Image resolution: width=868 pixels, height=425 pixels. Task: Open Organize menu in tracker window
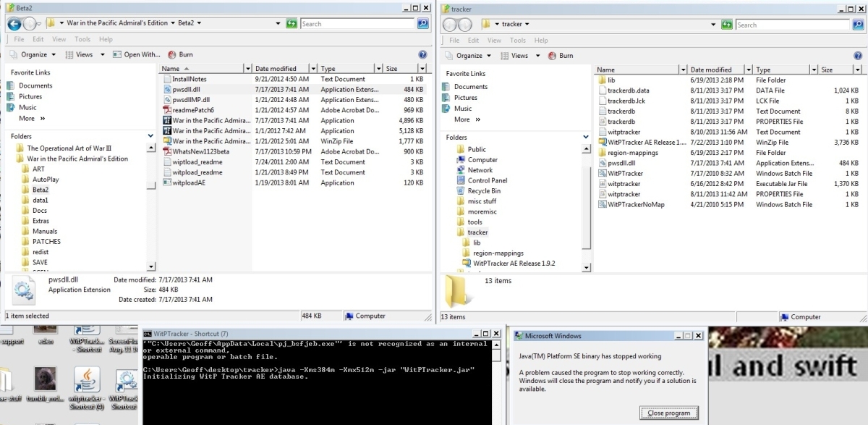pyautogui.click(x=469, y=56)
